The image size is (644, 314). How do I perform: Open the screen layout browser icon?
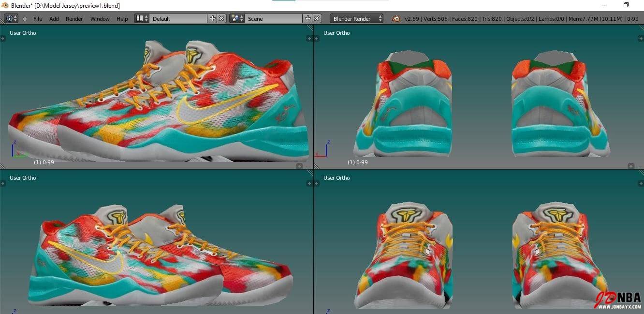tap(142, 18)
